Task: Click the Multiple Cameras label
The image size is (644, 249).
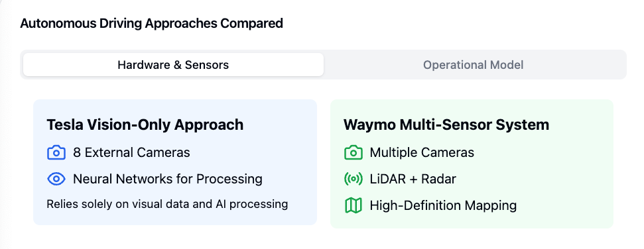Action: click(x=422, y=152)
